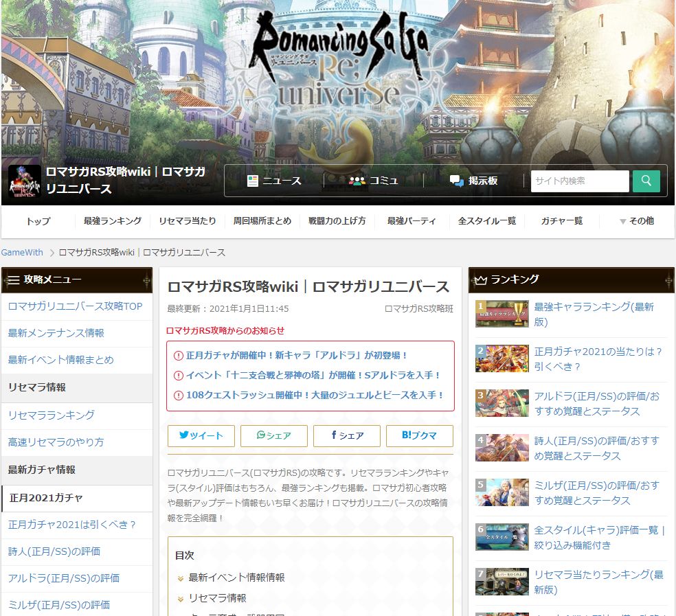Screen dimensions: 676x616
Task: Open notice イベント「十二支合戦と邪神の塔」が開催
Action: 313,376
